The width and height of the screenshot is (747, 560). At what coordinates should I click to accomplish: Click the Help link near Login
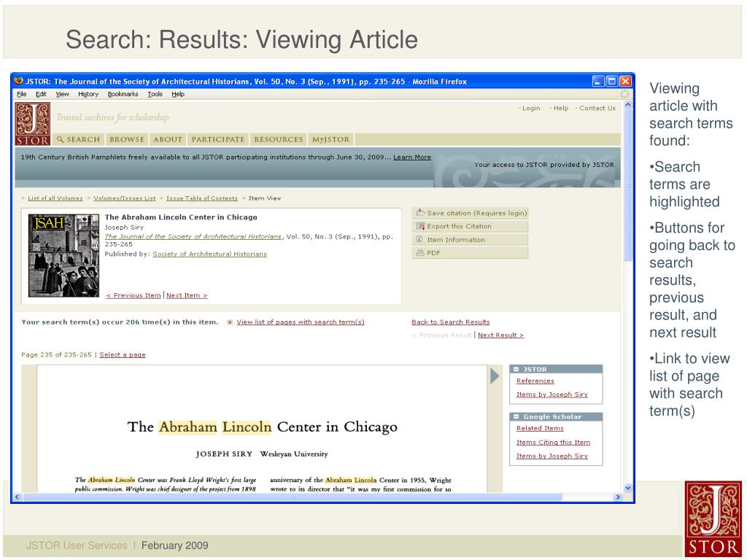561,108
